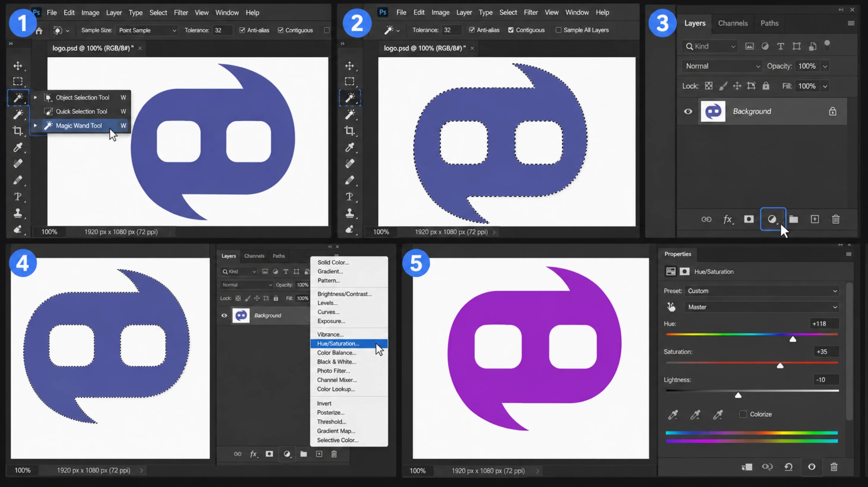Viewport: 868px width, 487px height.
Task: Click the Hue value field showing +118
Action: (824, 323)
